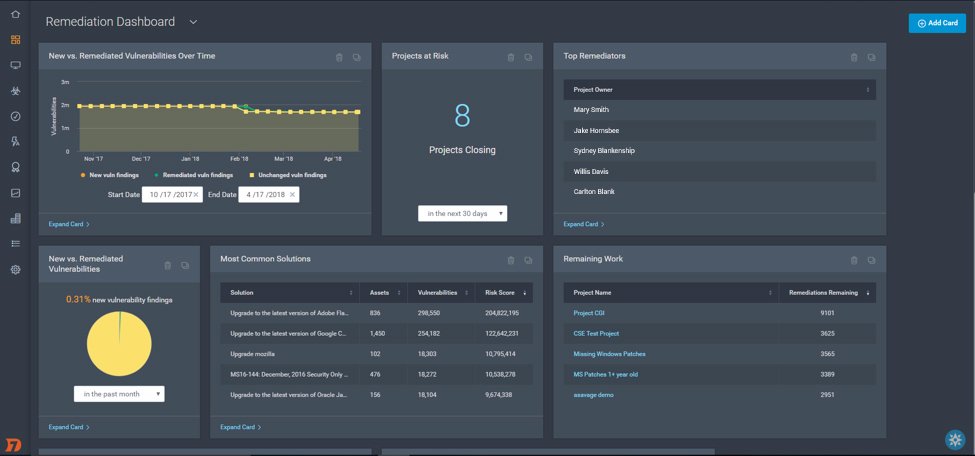Screen dimensions: 975x456
Task: Open the snowflake help widget
Action: 955,440
